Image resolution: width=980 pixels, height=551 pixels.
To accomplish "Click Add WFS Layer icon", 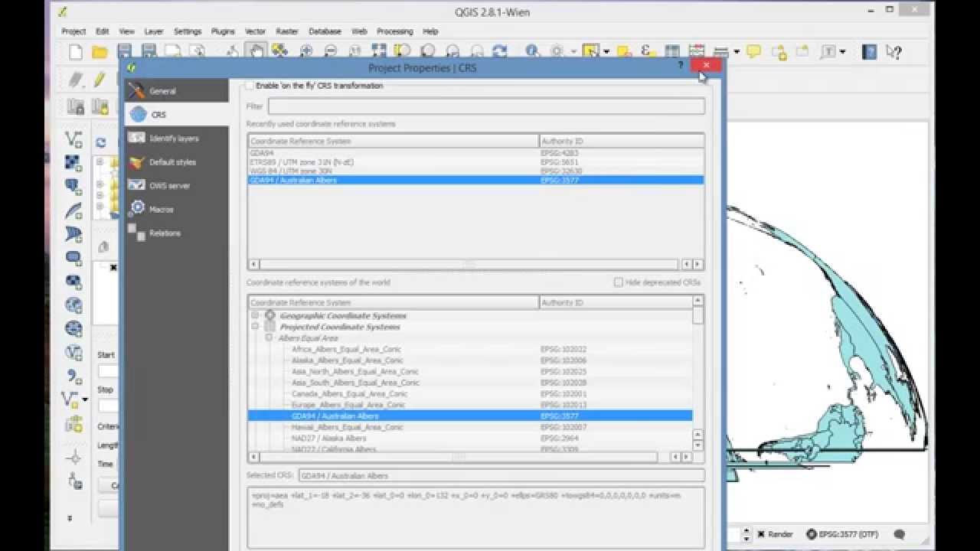I will pyautogui.click(x=73, y=353).
